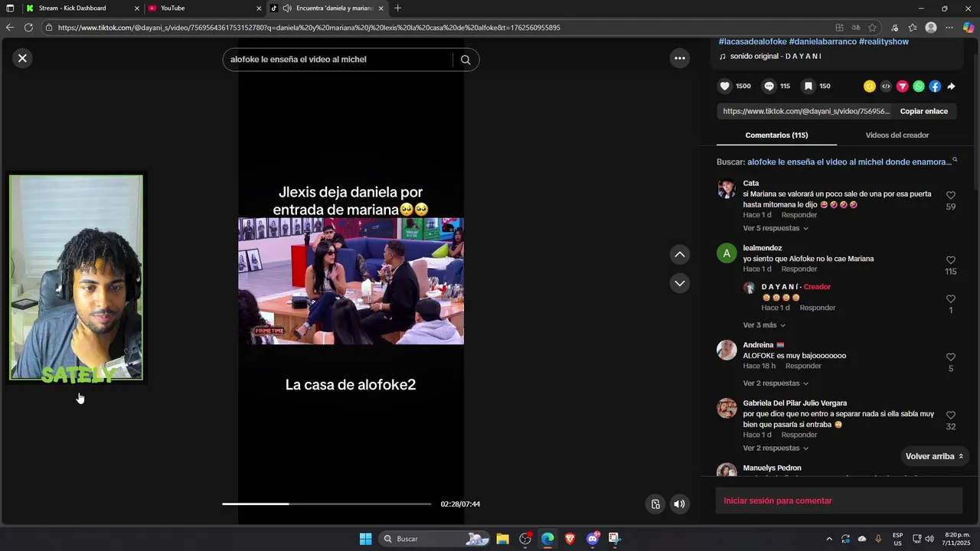This screenshot has width=980, height=551.
Task: Click the search magnifier icon
Action: pos(465,60)
